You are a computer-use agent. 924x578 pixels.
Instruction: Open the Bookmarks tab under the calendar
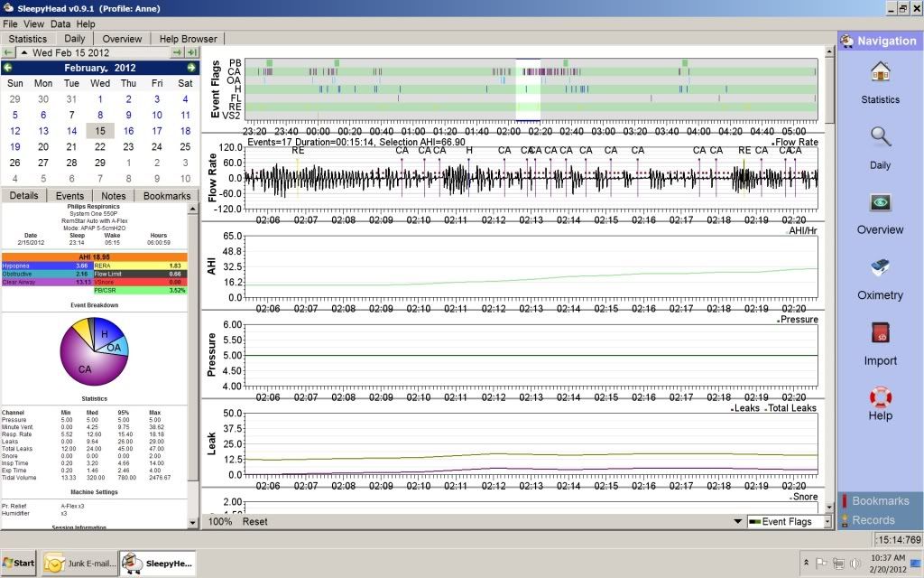point(167,196)
